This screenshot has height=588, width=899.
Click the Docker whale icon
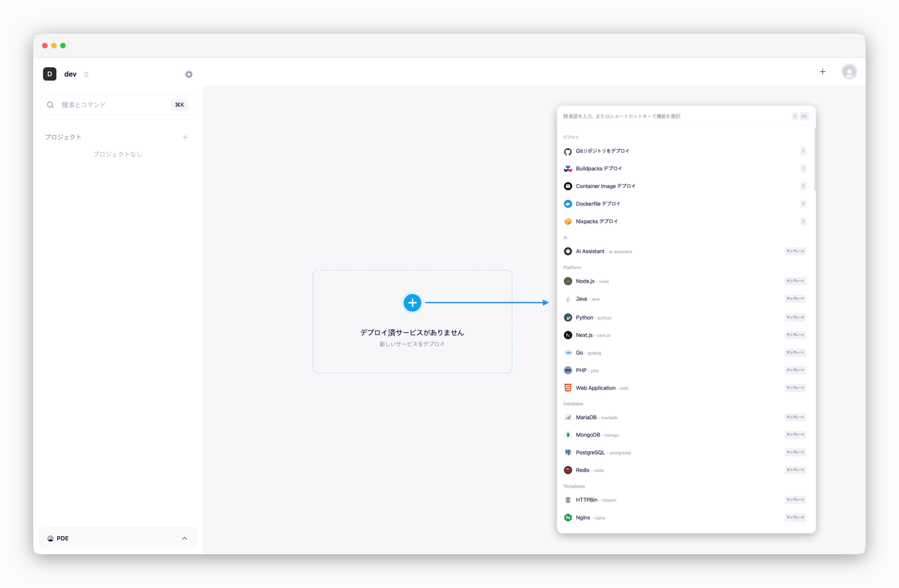point(568,204)
